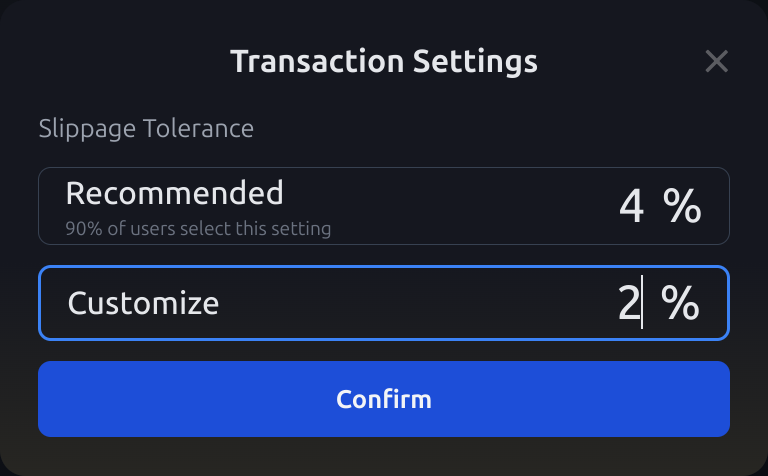Close the Transaction Settings dialog
Viewport: 768px width, 476px height.
[716, 61]
